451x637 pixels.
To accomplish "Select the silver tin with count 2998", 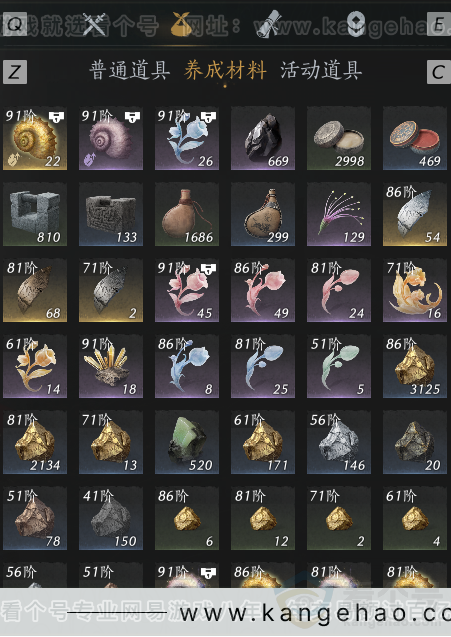I will (339, 138).
